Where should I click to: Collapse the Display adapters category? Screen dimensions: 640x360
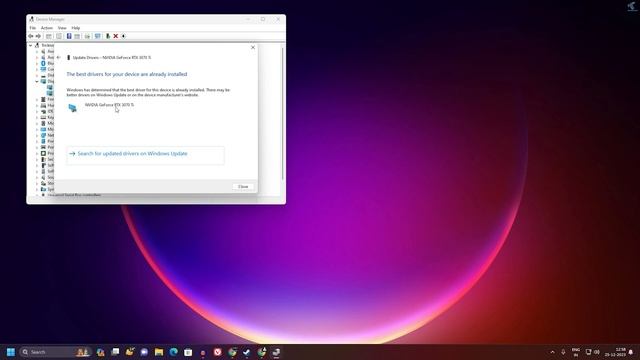click(x=37, y=81)
